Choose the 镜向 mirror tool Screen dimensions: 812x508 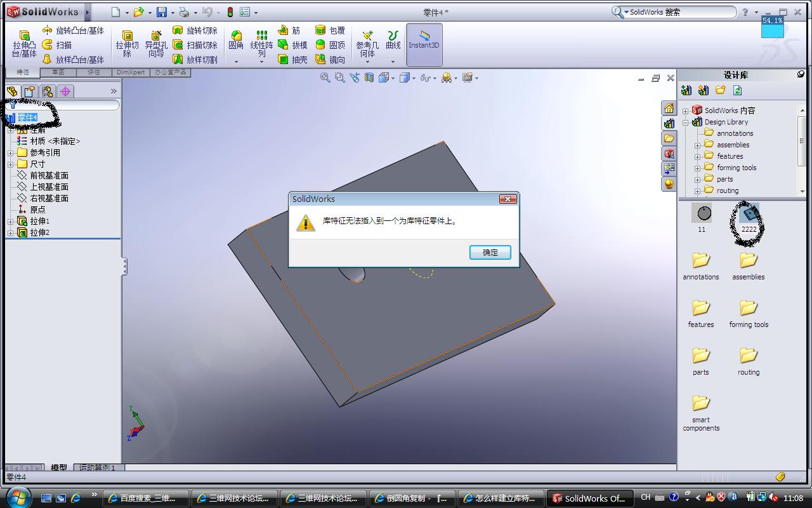coord(330,60)
